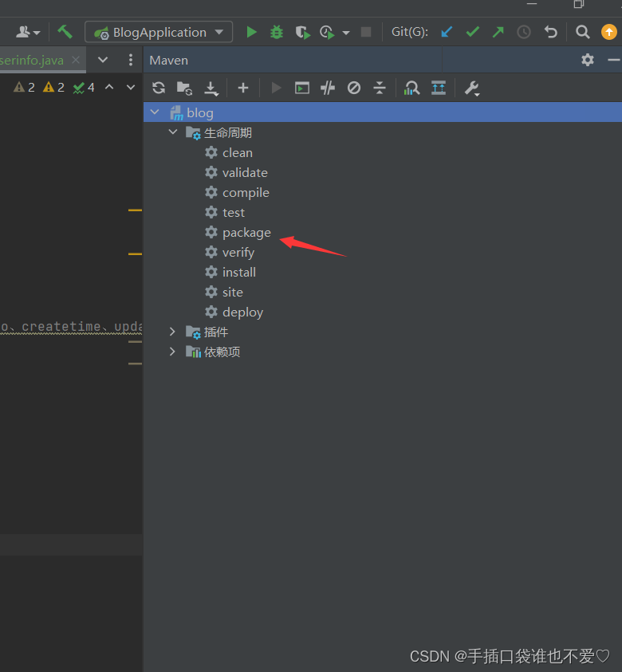Open the BlogApplication run configuration dropdown
The width and height of the screenshot is (622, 672).
pos(159,32)
